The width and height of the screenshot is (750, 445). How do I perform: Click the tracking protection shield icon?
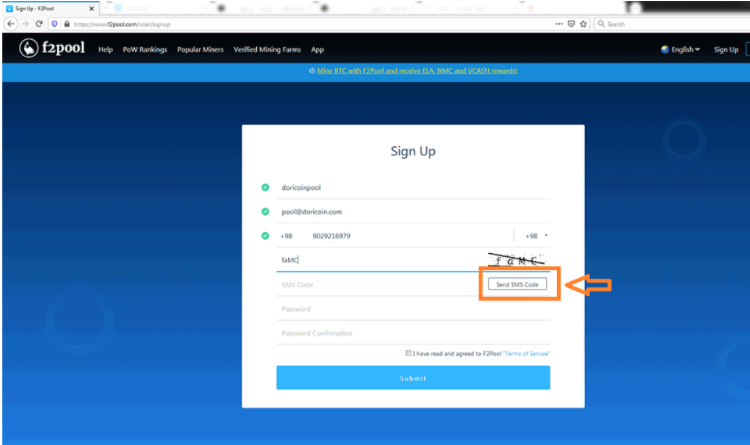pos(55,24)
